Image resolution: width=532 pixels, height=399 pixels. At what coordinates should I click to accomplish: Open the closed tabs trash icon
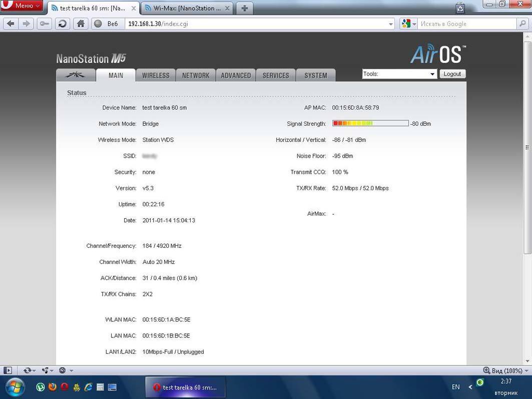(460, 8)
